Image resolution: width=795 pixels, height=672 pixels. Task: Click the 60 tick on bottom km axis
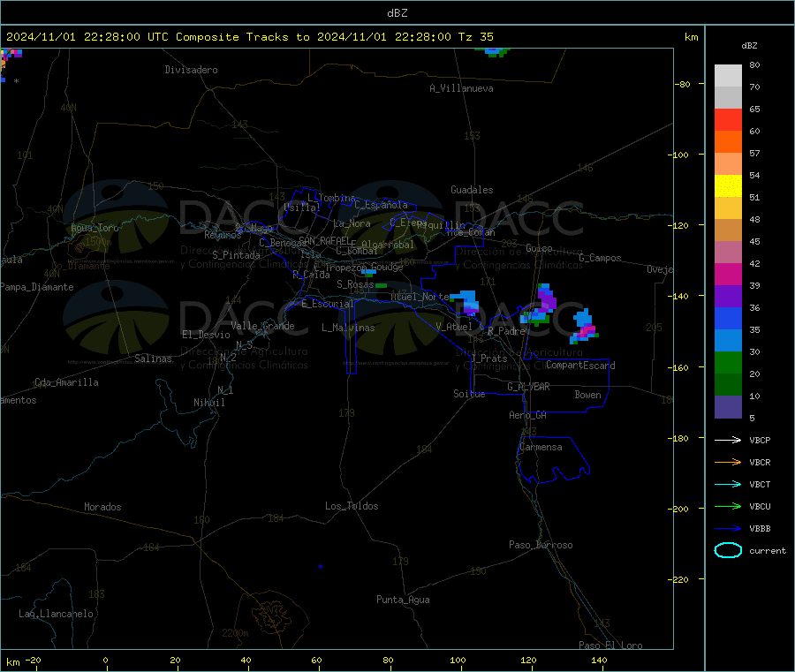coord(316,660)
